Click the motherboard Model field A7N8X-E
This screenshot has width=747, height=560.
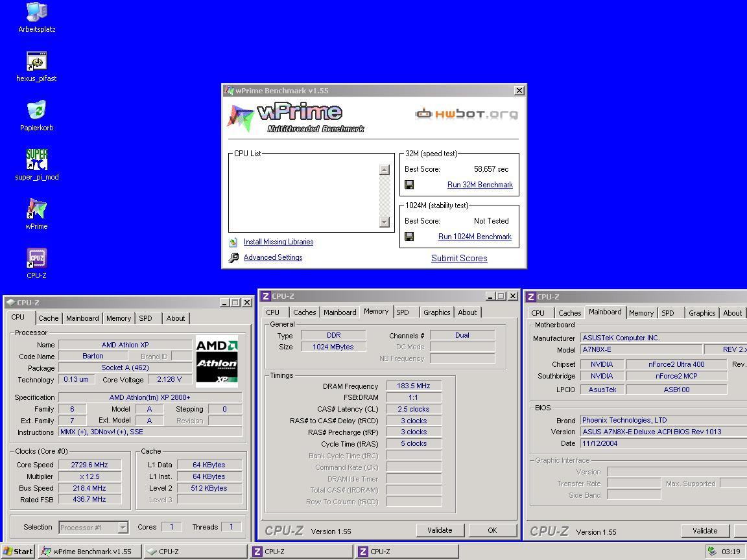(x=641, y=349)
